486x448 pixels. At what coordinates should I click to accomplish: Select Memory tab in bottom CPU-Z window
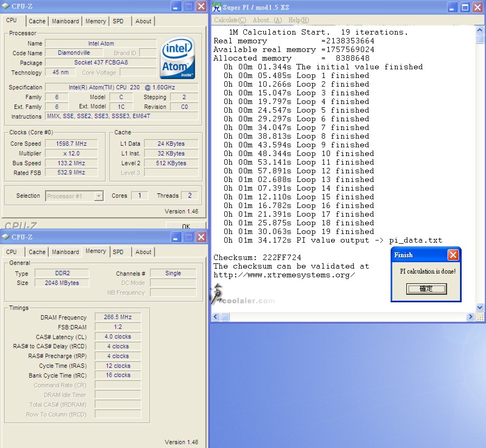pos(96,251)
